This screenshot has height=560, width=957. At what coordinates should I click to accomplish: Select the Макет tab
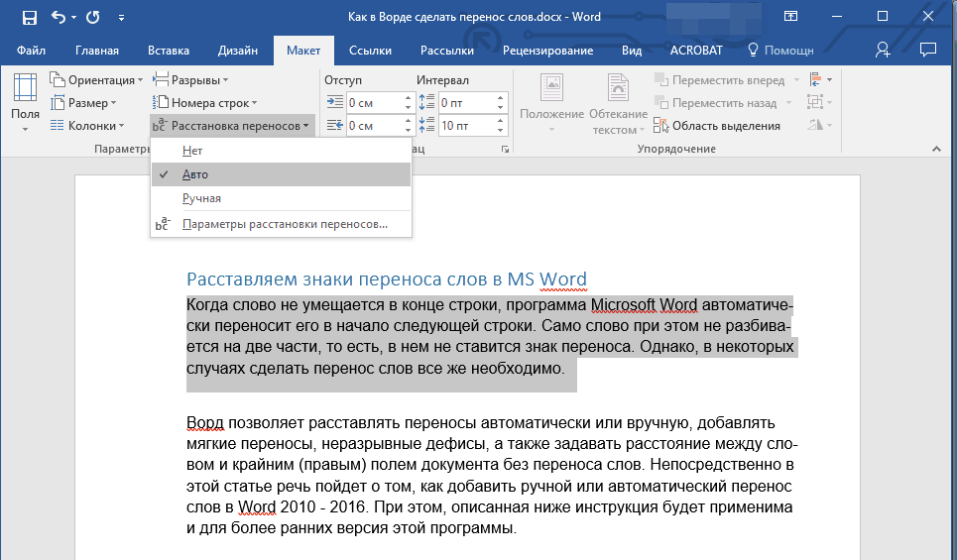[x=303, y=51]
